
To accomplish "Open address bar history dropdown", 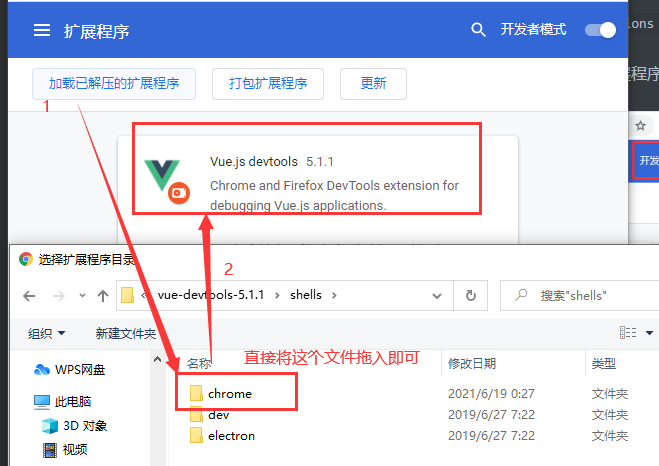I will pyautogui.click(x=437, y=296).
